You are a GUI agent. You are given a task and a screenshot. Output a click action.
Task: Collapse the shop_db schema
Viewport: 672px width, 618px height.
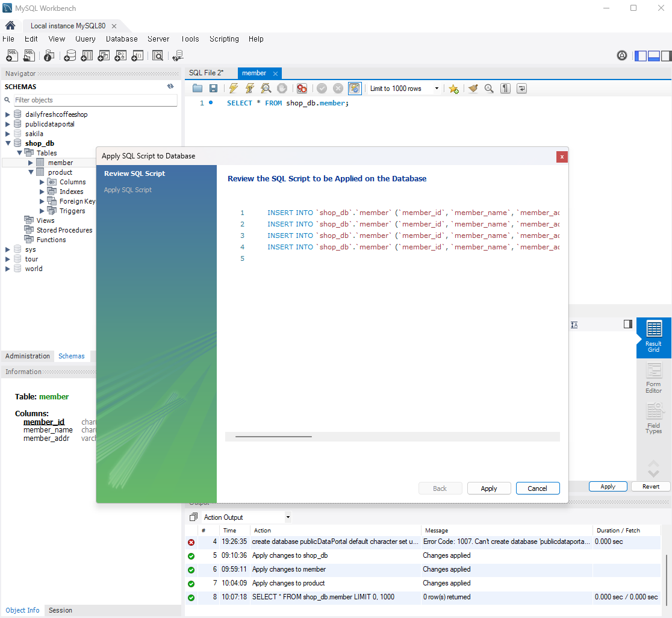tap(8, 143)
